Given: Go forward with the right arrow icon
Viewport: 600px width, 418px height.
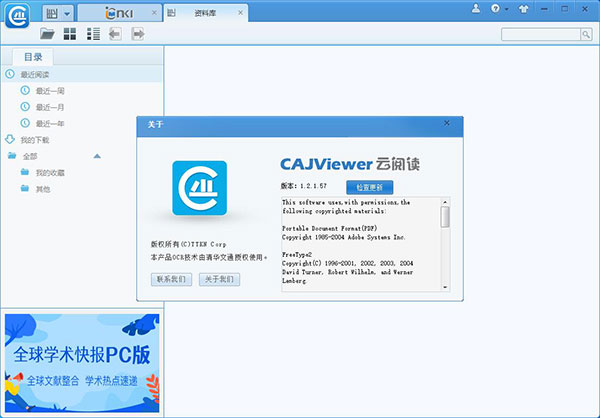Looking at the screenshot, I should (x=138, y=34).
